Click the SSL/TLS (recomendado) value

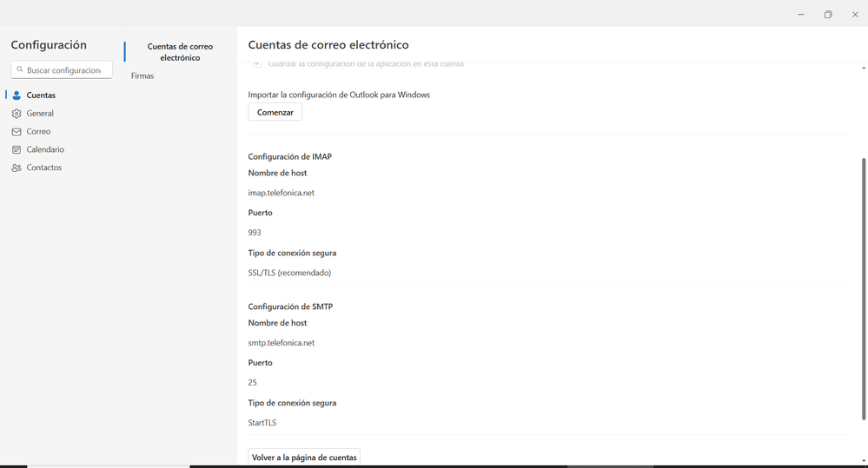pos(289,273)
